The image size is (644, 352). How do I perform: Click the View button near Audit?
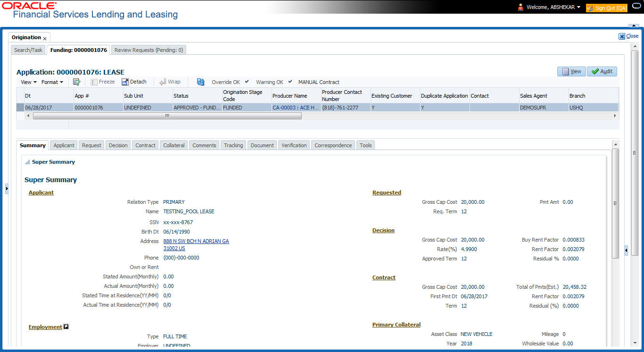tap(571, 71)
